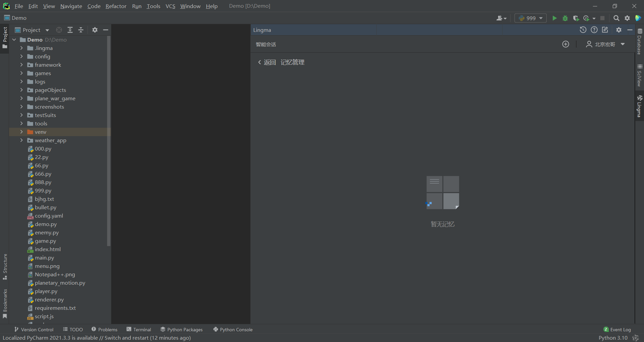Screen dimensions: 644x342
Task: Open Search Everywhere magnifier icon
Action: click(x=616, y=18)
